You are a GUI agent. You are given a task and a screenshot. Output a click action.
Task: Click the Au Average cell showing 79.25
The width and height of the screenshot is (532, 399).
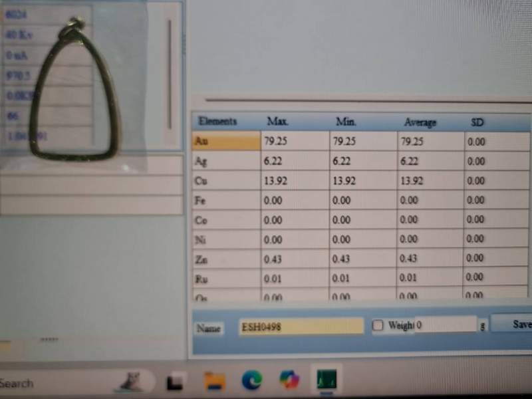[x=429, y=142]
